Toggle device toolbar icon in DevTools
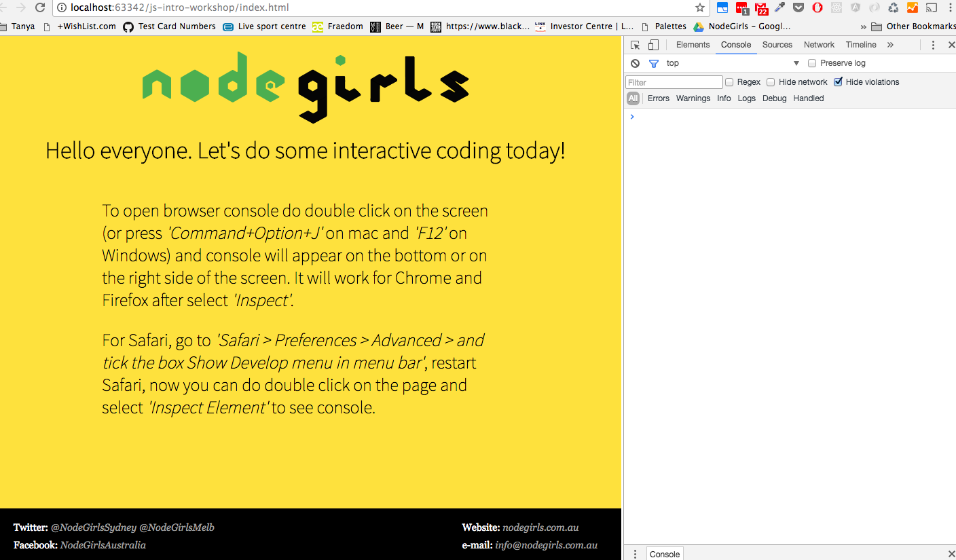Image resolution: width=956 pixels, height=560 pixels. pyautogui.click(x=653, y=45)
